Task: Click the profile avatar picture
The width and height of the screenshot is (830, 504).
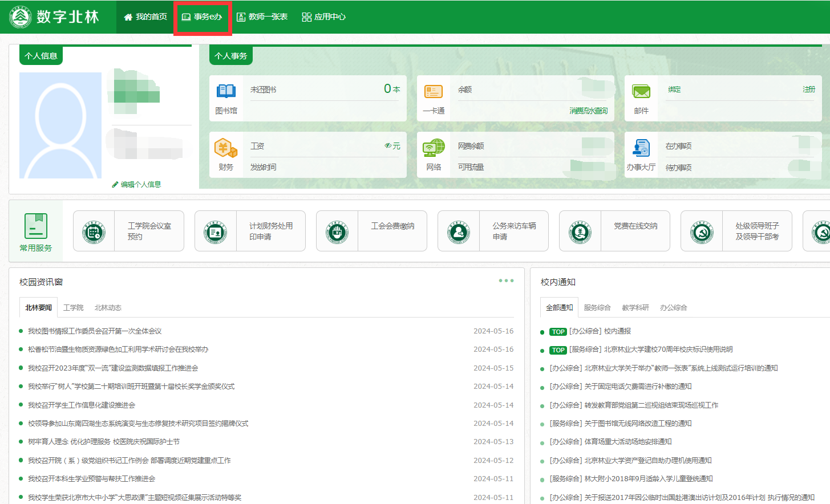Action: click(60, 125)
